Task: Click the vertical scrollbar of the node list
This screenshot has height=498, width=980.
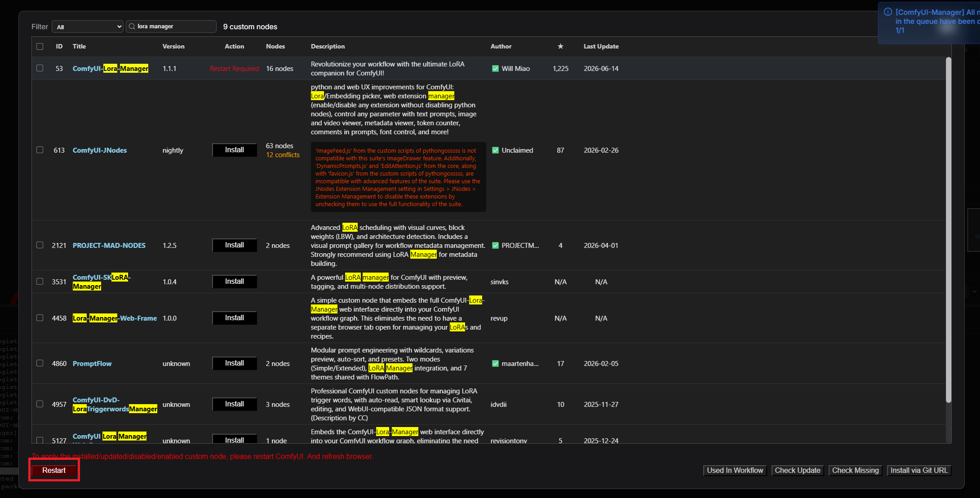Action: pos(949,230)
